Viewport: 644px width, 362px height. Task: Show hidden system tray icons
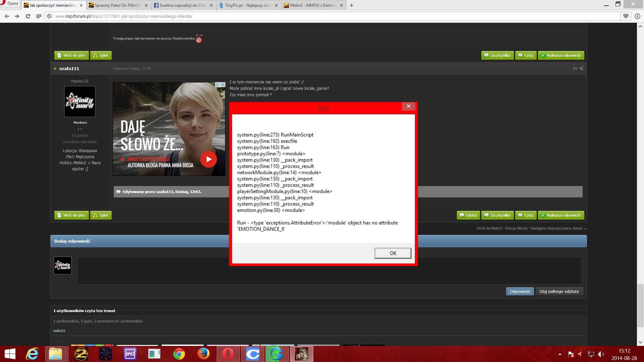560,354
